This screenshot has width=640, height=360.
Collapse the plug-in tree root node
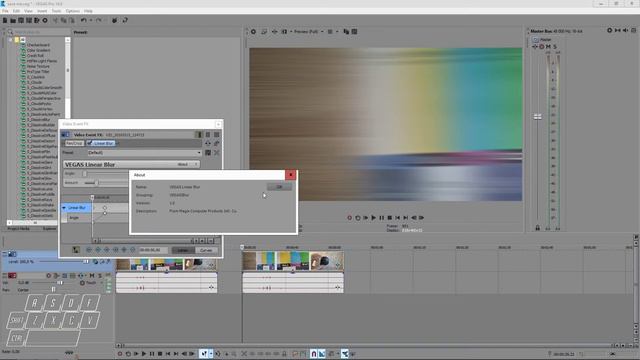tap(11, 40)
